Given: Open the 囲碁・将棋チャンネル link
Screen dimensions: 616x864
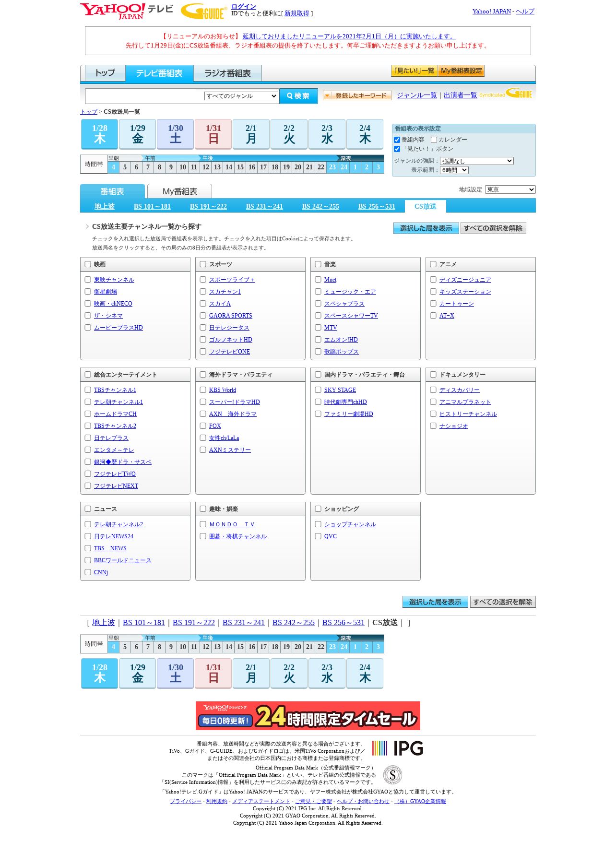Looking at the screenshot, I should pos(238,536).
